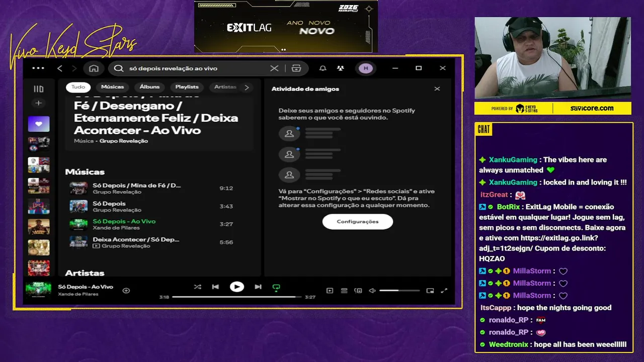Go back with the left arrow

pos(60,68)
